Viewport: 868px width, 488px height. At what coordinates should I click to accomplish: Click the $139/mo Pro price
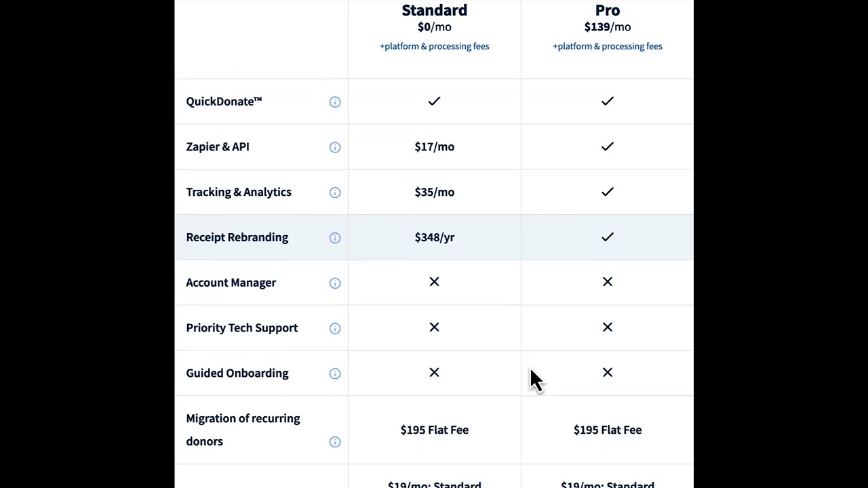point(608,27)
